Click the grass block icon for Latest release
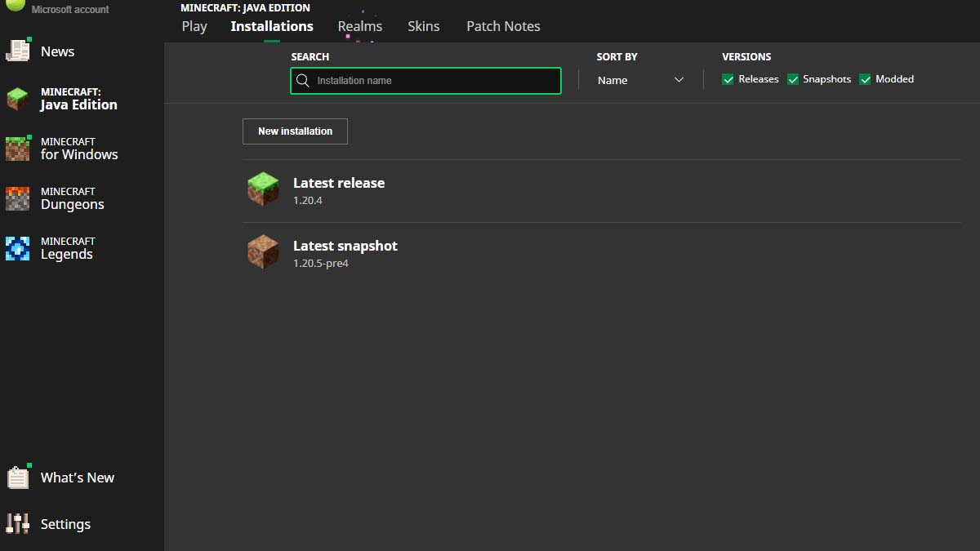 click(x=263, y=189)
